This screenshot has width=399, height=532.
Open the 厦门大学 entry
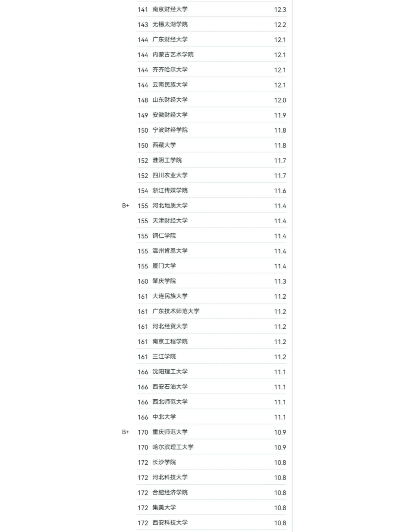click(x=164, y=266)
